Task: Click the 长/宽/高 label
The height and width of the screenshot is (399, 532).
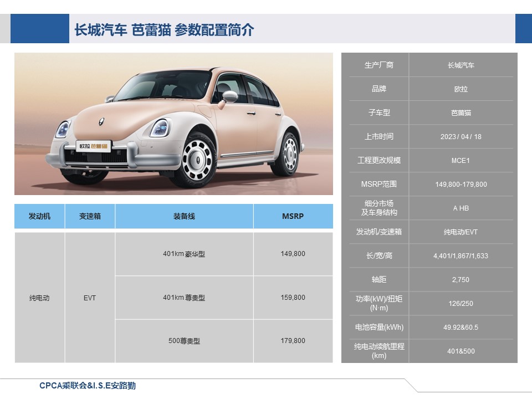Action: tap(379, 255)
